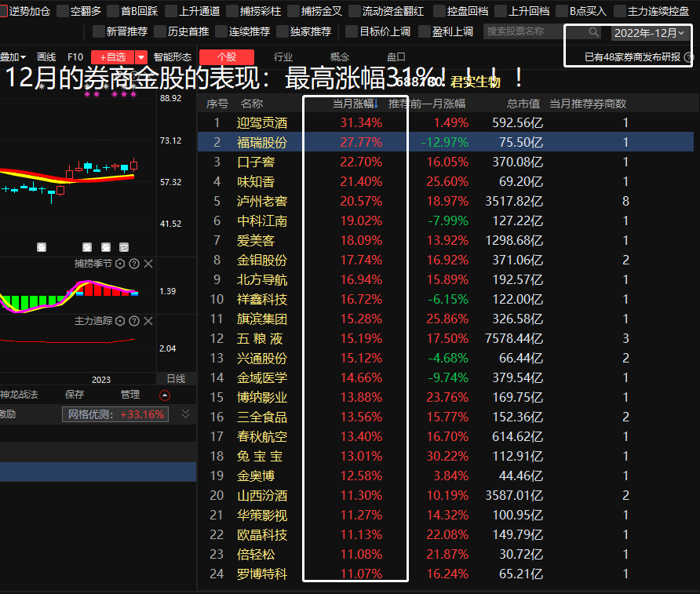Click the 管理 button
This screenshot has width=700, height=594.
(130, 395)
